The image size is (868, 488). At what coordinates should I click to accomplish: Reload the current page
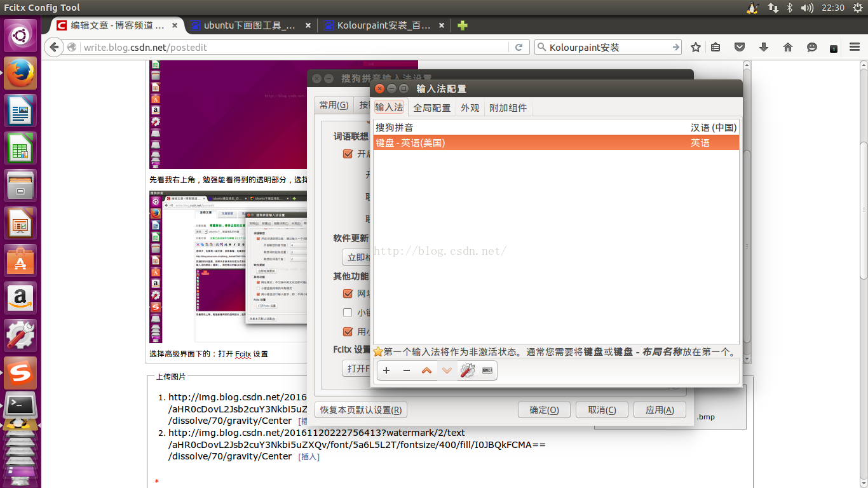click(519, 47)
